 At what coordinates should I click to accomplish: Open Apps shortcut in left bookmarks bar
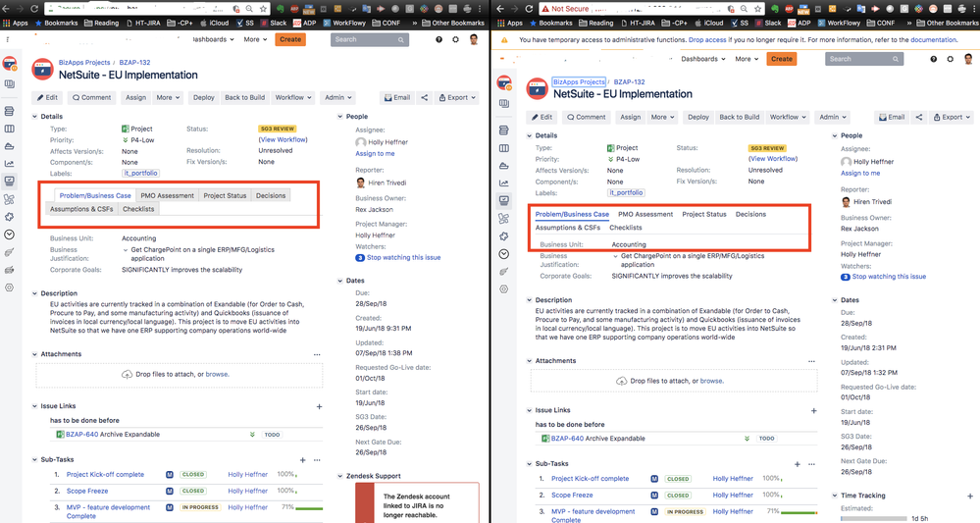click(16, 24)
